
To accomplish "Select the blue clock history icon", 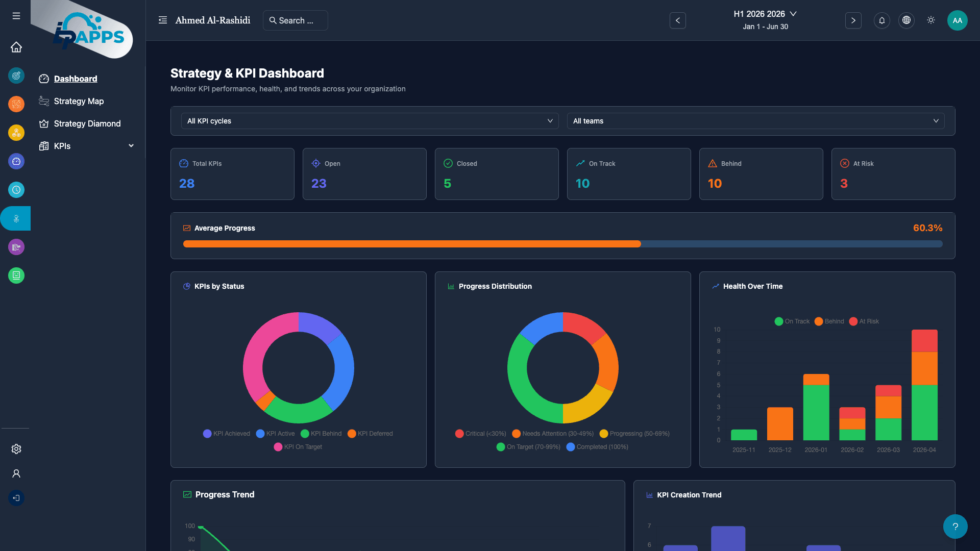I will click(16, 190).
